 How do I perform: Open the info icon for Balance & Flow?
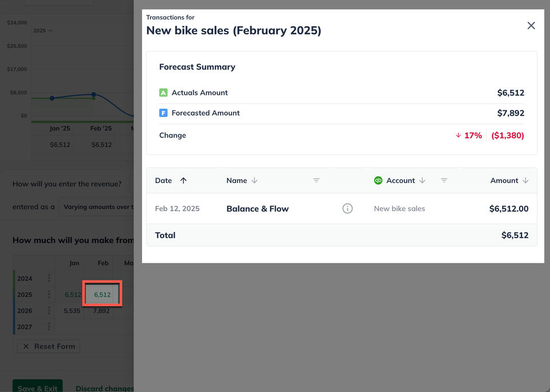pos(347,208)
